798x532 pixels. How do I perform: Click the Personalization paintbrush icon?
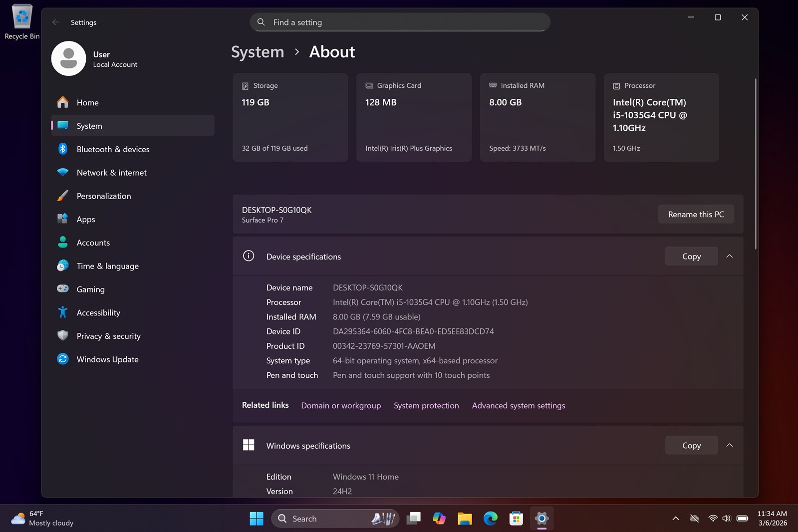[x=63, y=196]
